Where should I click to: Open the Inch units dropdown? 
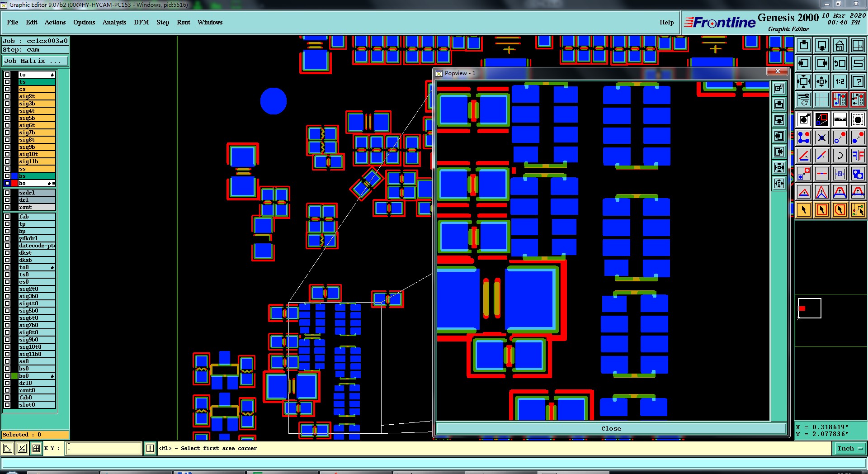(x=850, y=448)
